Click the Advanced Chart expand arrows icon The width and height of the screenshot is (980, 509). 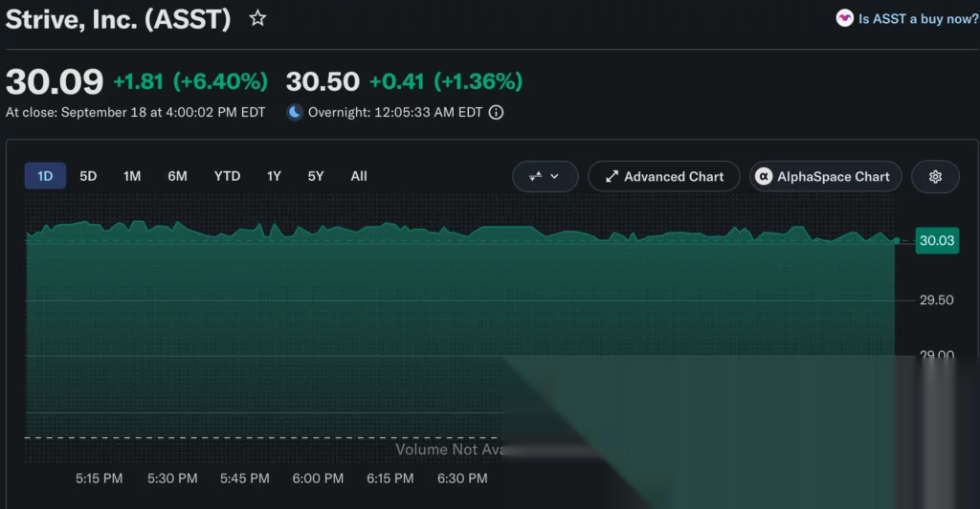point(612,177)
